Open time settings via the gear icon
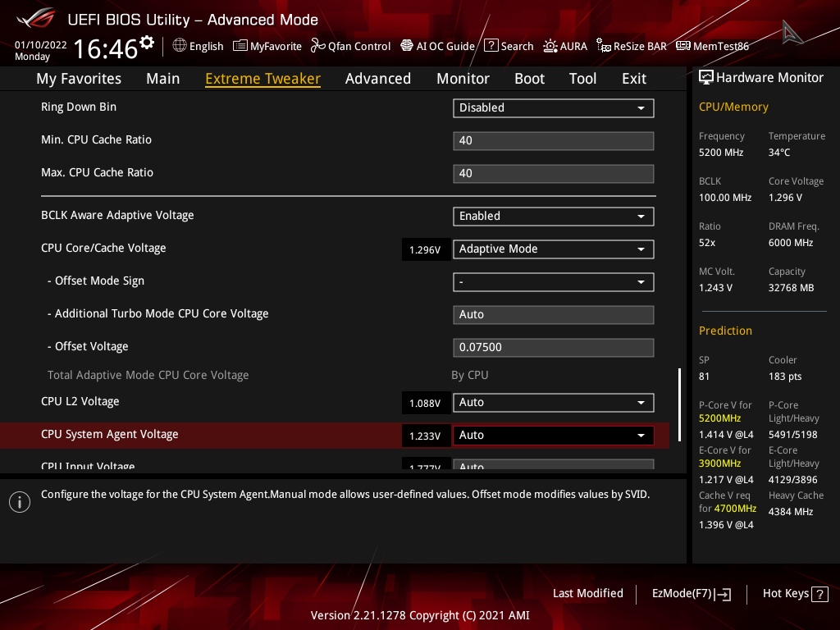This screenshot has width=840, height=630. (147, 43)
